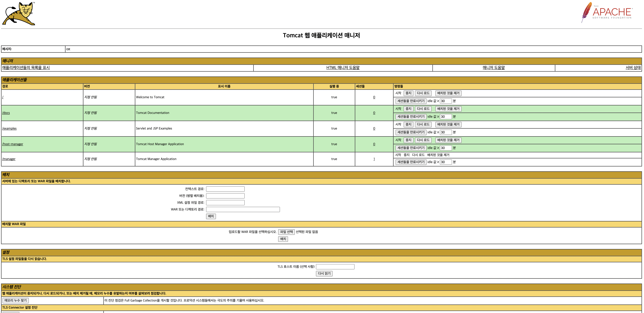Click the Tomcat cat logo
The image size is (644, 313).
click(x=19, y=14)
